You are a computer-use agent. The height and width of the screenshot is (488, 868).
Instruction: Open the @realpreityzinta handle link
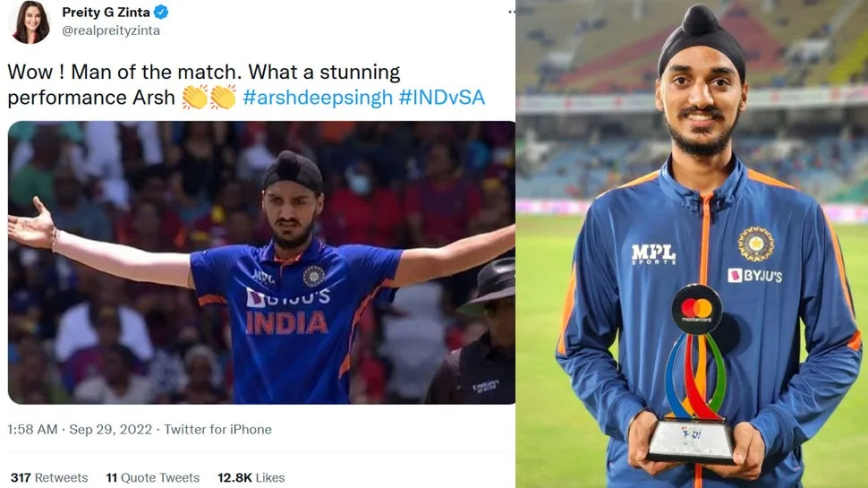click(111, 31)
